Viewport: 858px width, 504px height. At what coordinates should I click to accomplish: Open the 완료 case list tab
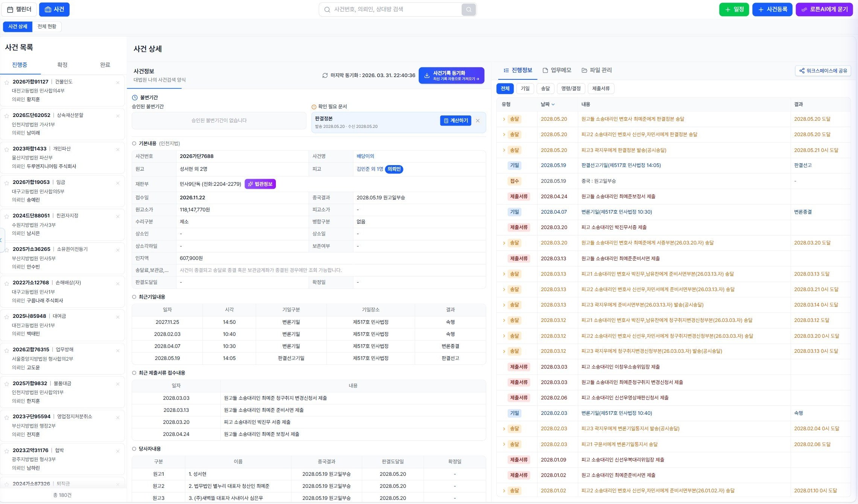(x=105, y=65)
